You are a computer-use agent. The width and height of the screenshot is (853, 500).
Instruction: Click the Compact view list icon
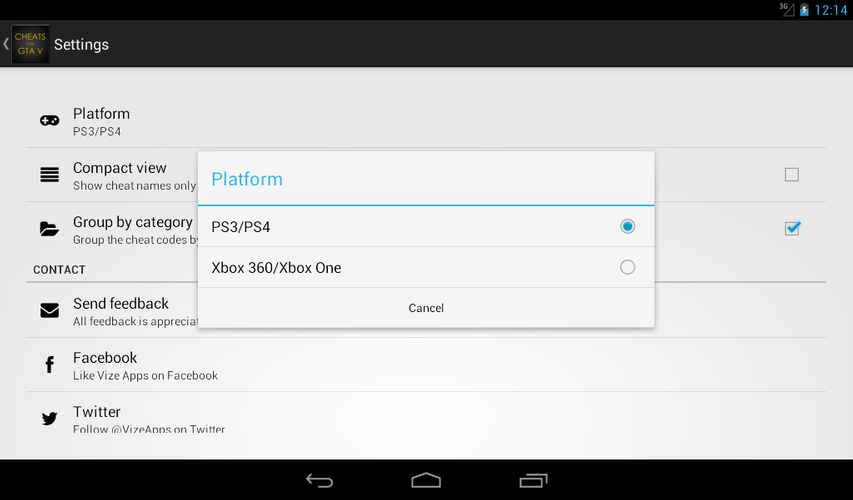click(50, 175)
